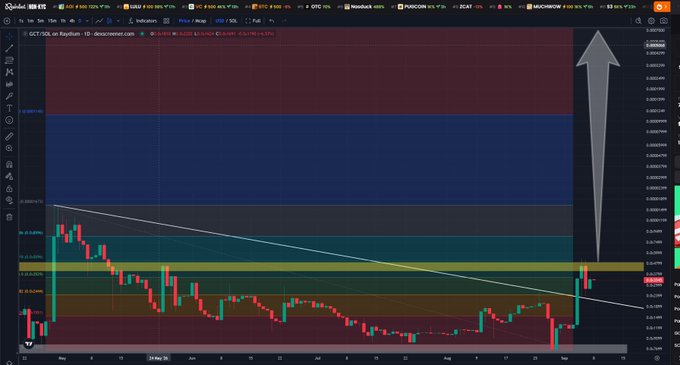The image size is (680, 365).
Task: Open the pattern drawing tools
Action: [x=9, y=72]
